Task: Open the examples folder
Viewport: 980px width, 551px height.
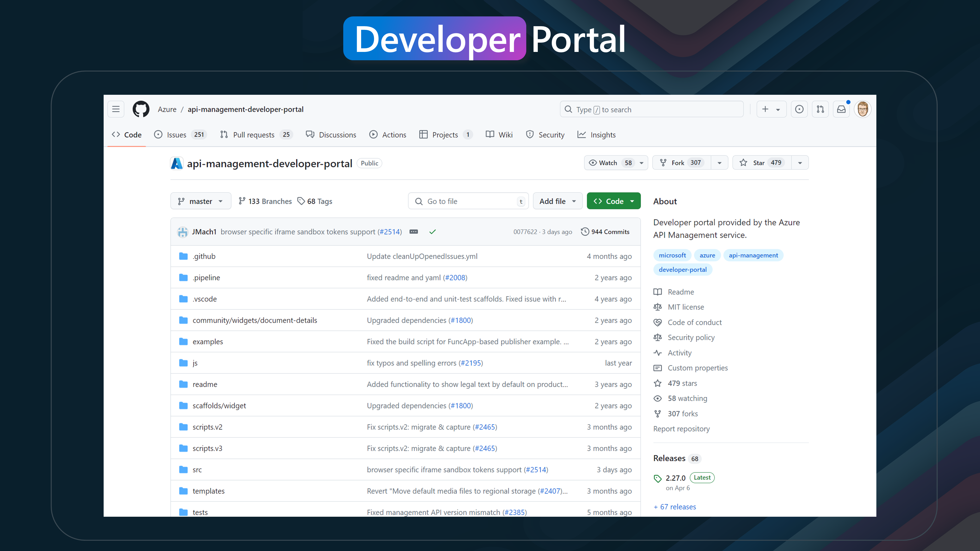Action: [x=208, y=341]
